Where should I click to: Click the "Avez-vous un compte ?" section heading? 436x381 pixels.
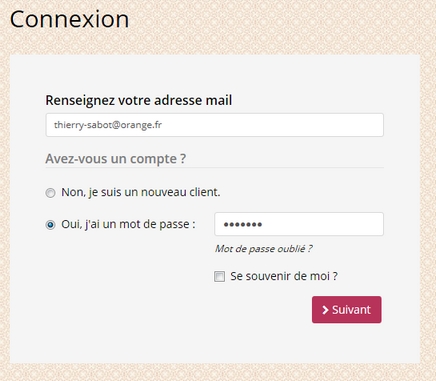116,159
